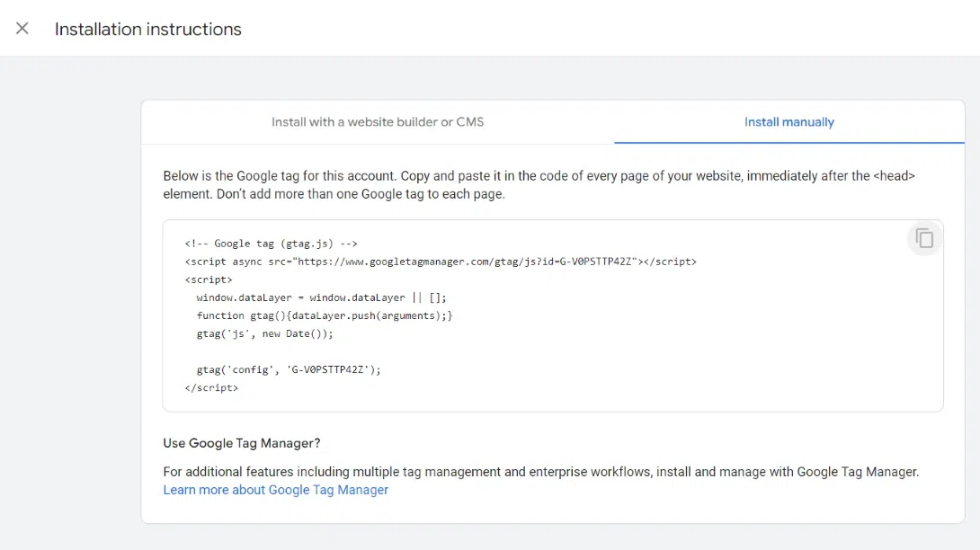Click the gtag('js', new Date()) line
980x550 pixels.
pyautogui.click(x=264, y=333)
